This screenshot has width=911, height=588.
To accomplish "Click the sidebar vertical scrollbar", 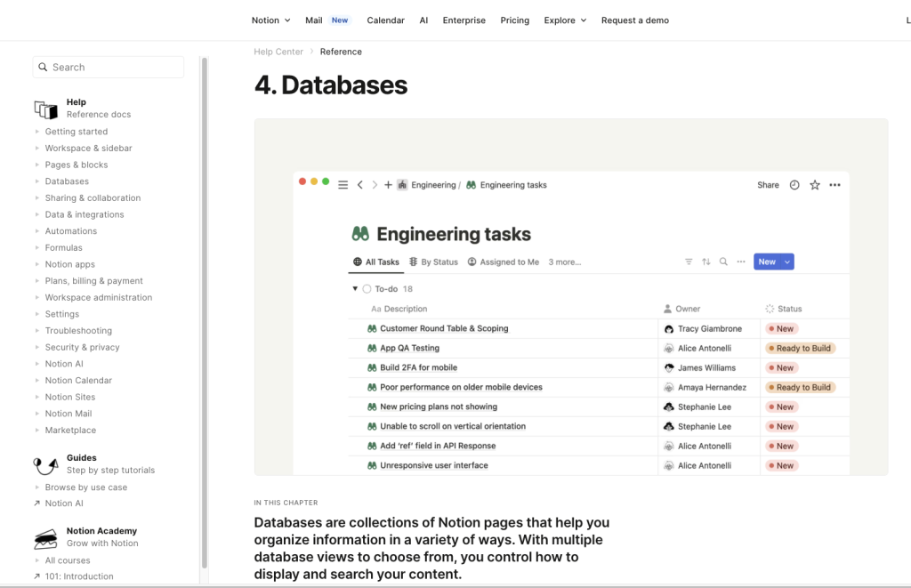I will [x=205, y=311].
